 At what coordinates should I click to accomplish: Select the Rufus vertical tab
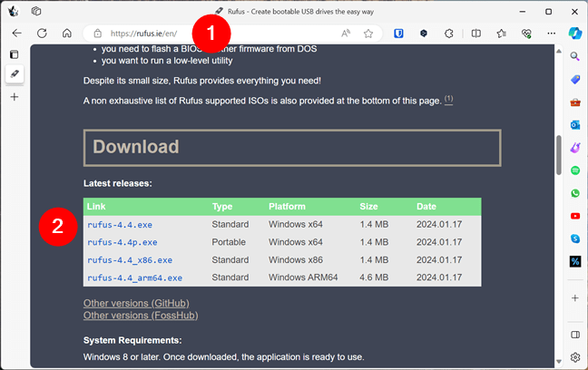click(x=15, y=73)
